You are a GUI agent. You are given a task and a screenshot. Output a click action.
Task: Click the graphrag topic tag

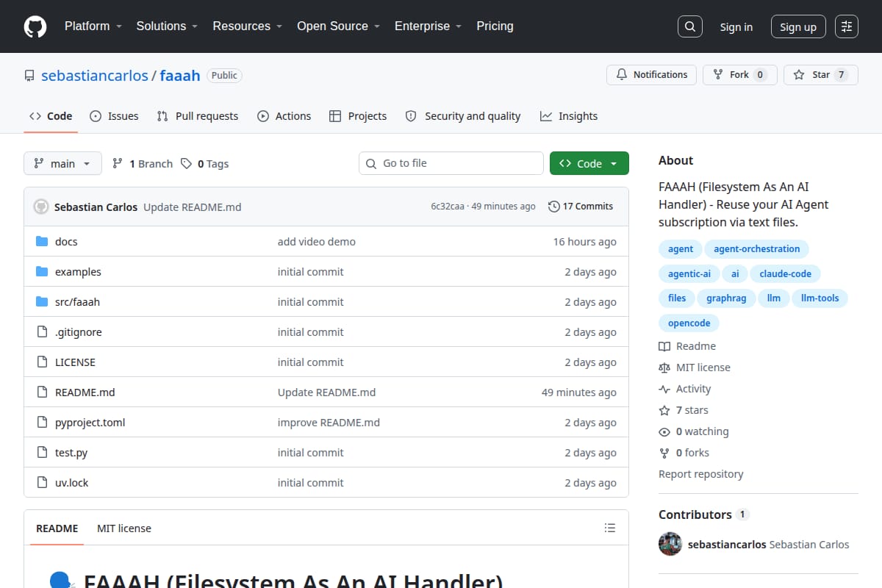click(x=726, y=298)
